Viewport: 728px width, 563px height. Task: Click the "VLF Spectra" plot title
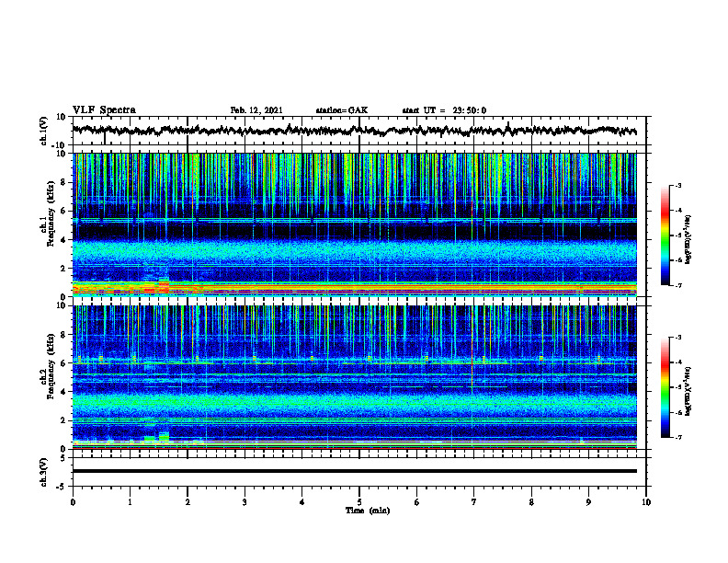[x=104, y=110]
